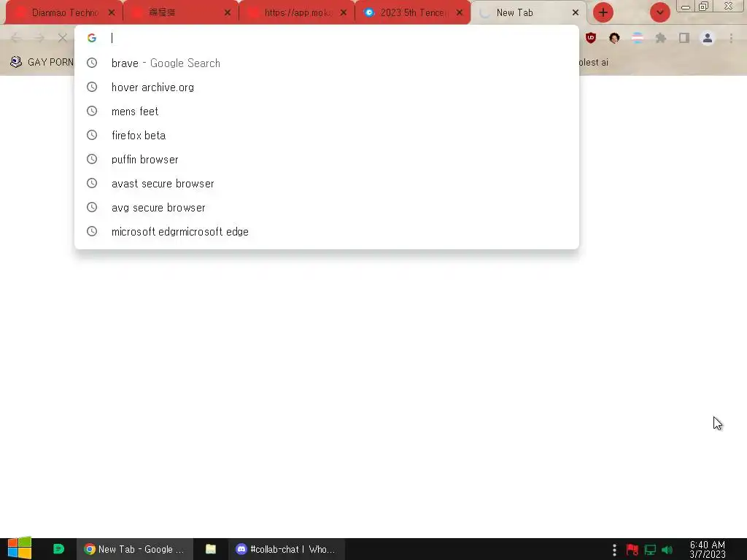Screen dimensions: 747x560
Task: Open the Chrome profile avatar button
Action: click(708, 38)
